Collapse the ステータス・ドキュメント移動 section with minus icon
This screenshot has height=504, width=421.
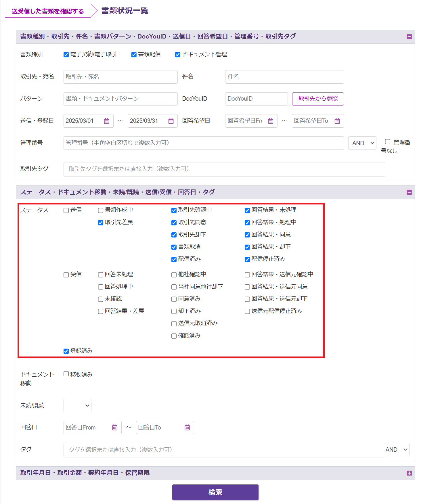pyautogui.click(x=409, y=192)
